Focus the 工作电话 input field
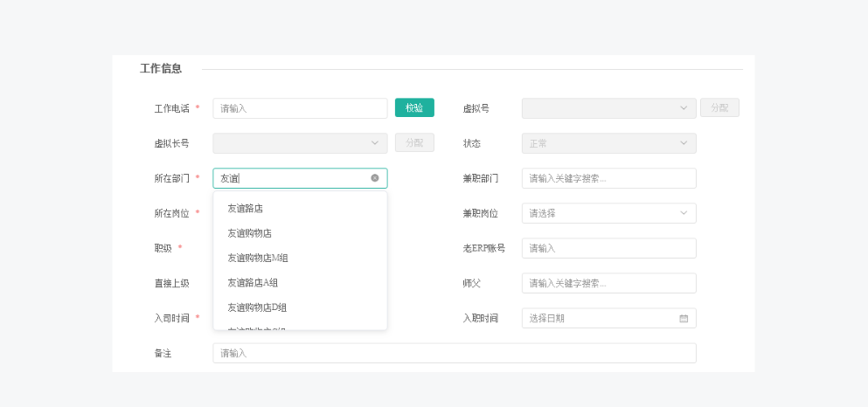This screenshot has width=868, height=407. [x=300, y=108]
